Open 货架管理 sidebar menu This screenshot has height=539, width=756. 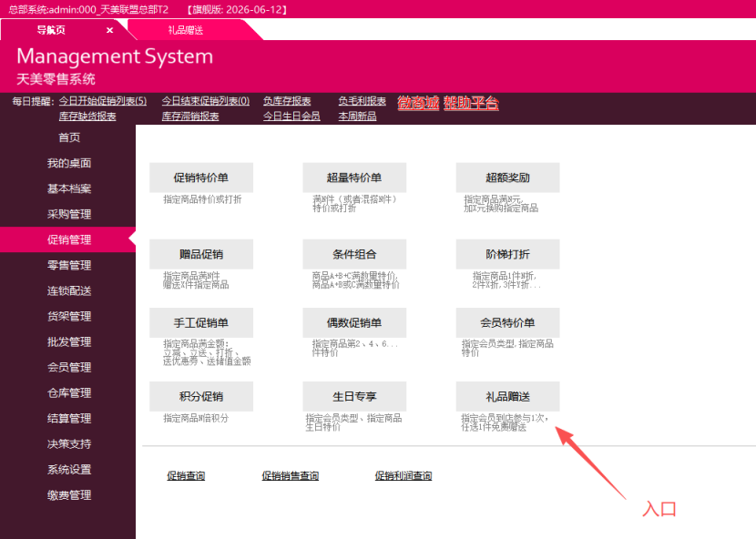(x=69, y=317)
